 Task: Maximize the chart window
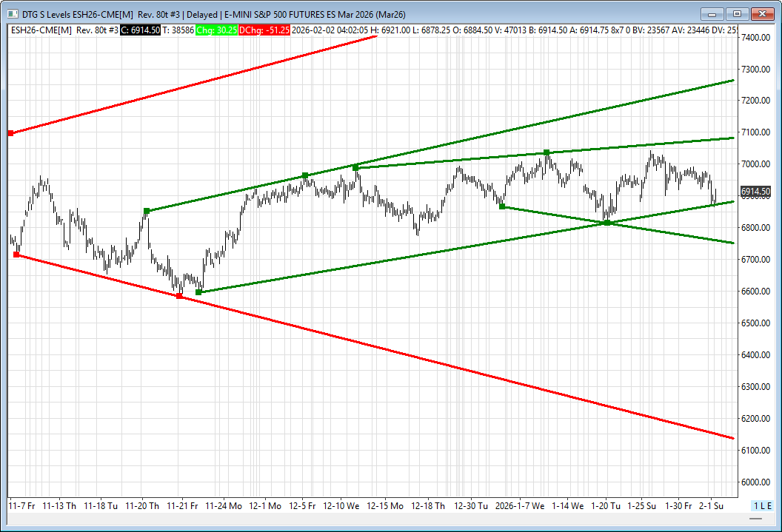pyautogui.click(x=737, y=13)
